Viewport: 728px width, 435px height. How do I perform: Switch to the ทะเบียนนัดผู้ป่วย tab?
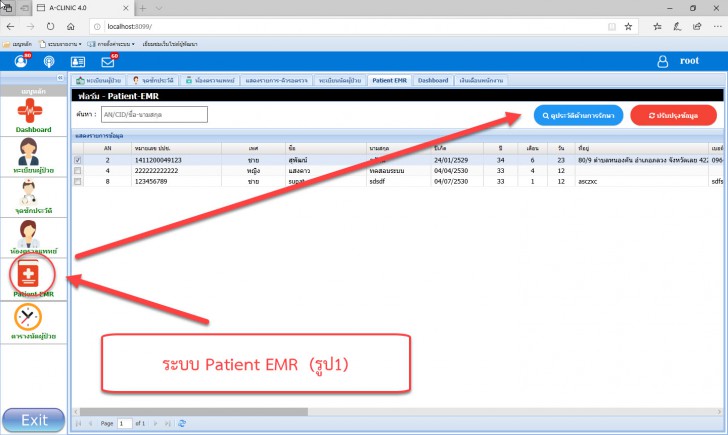coord(340,80)
